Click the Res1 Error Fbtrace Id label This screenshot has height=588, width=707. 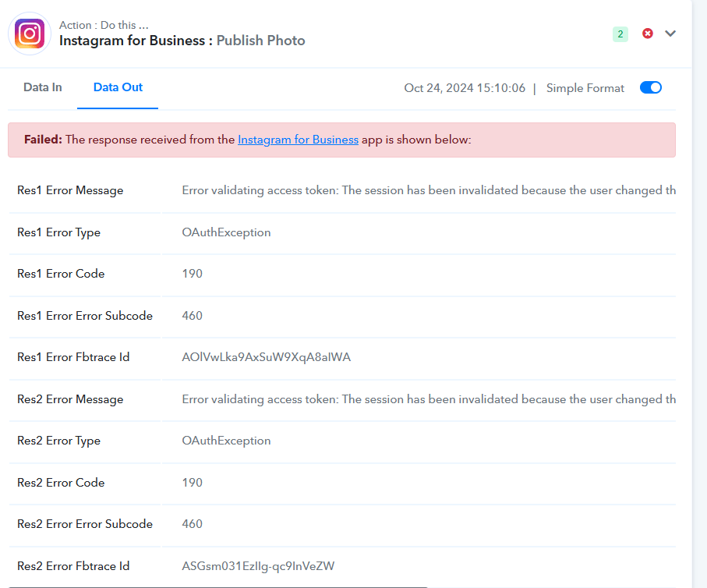[73, 357]
